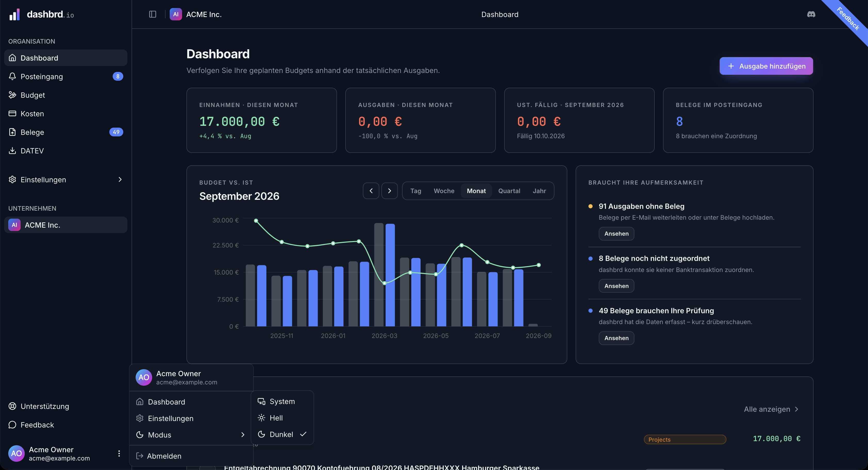This screenshot has height=470, width=868.
Task: Open Belege in sidebar
Action: point(66,132)
